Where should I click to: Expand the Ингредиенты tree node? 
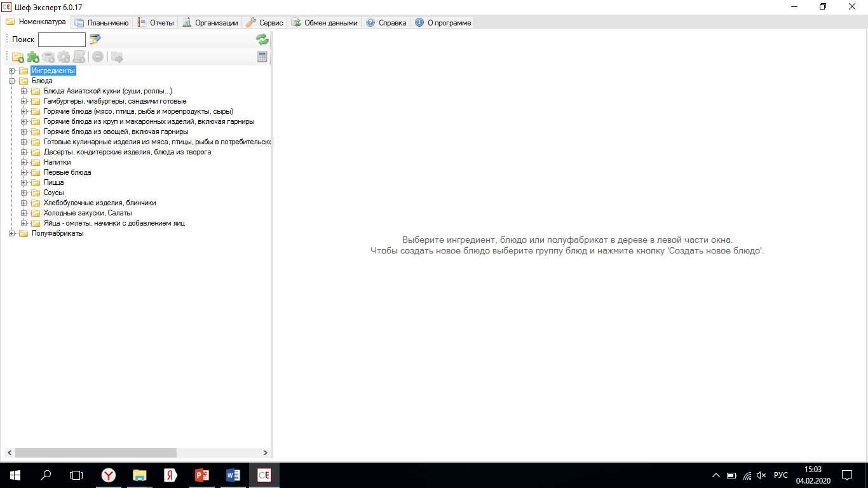11,71
